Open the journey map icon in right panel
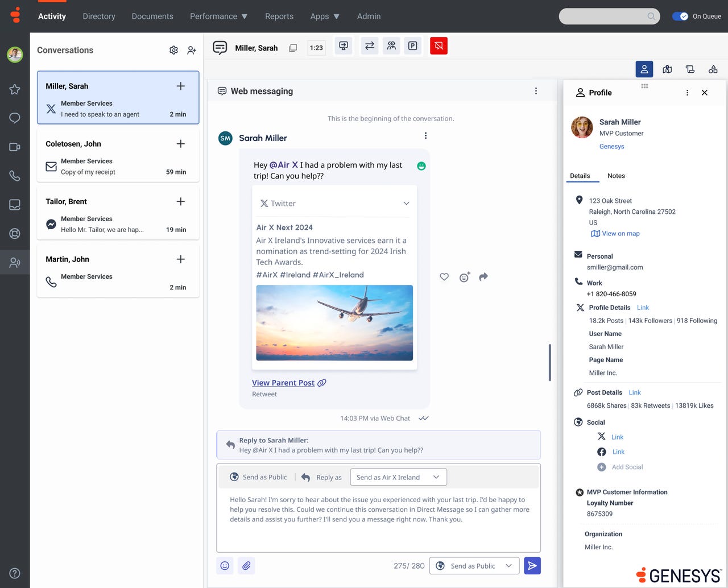Image resolution: width=728 pixels, height=588 pixels. point(667,69)
